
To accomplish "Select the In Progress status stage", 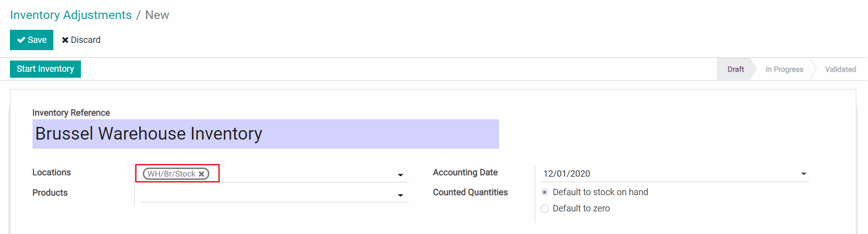I will (784, 69).
